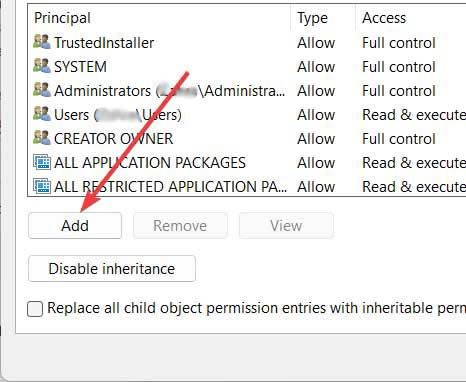Image resolution: width=466 pixels, height=382 pixels.
Task: Click the Users group icon
Action: click(x=42, y=114)
